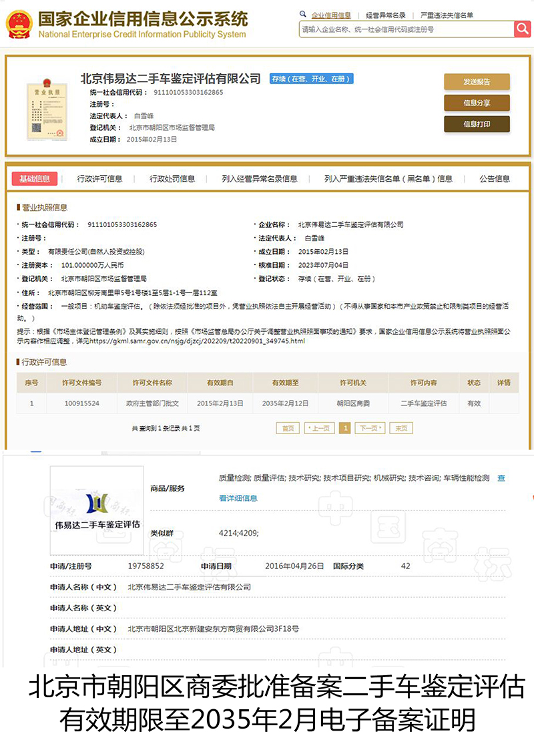Jump to 末页 in the pagination
Viewport: 534px width, 756px height.
point(401,428)
